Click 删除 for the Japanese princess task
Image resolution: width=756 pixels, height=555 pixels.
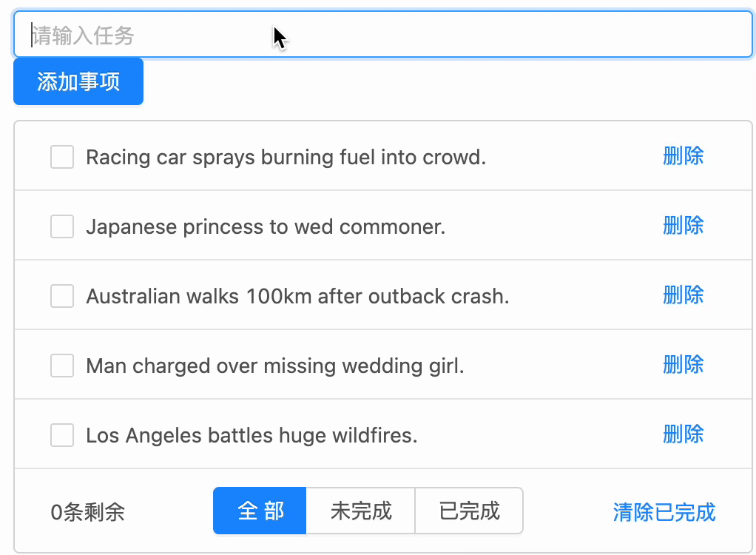tap(684, 226)
